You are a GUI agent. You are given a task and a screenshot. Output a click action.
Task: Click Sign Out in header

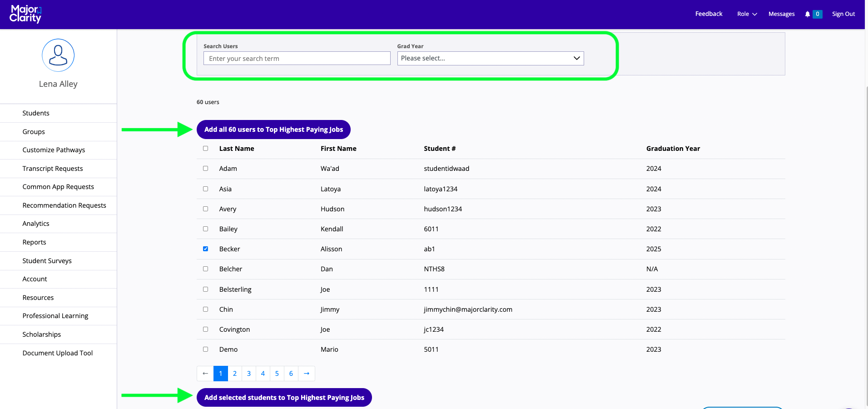(843, 14)
